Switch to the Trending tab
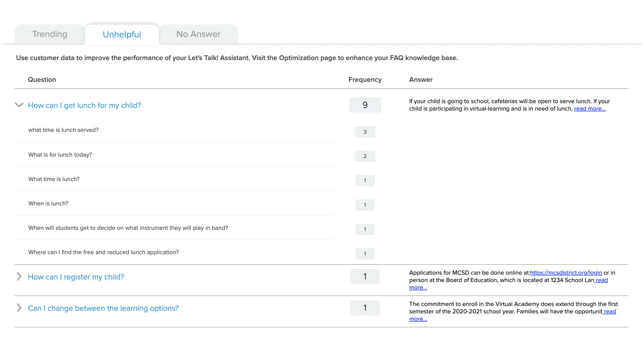The width and height of the screenshot is (644, 353). click(50, 34)
